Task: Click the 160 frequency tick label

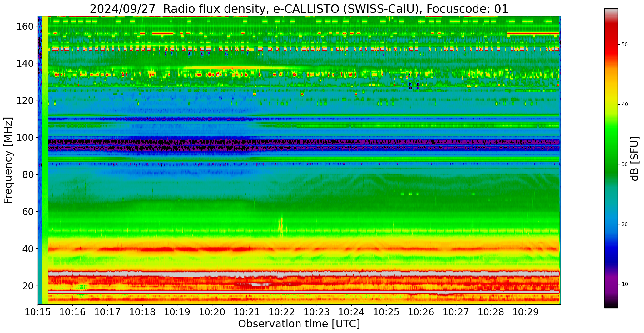Action: pos(25,27)
